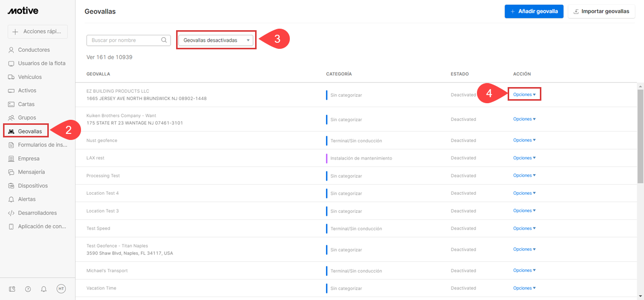Viewport: 644px width, 300px height.
Task: Open Opciones for Nust geofence
Action: click(x=524, y=140)
